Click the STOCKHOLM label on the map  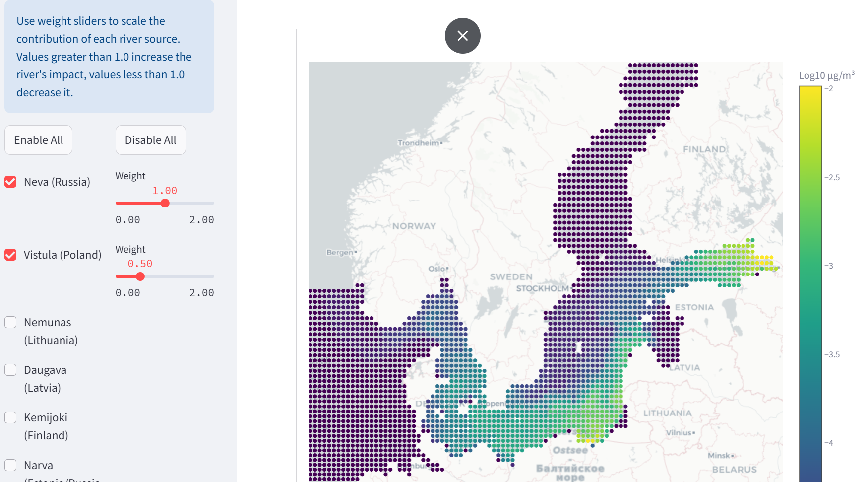point(542,288)
